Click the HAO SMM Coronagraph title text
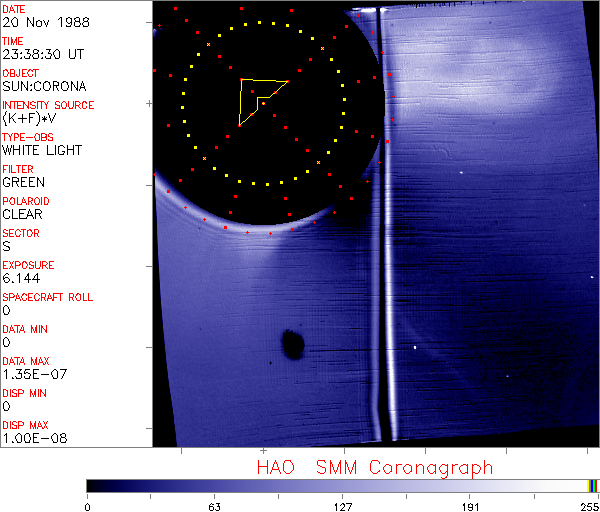The width and height of the screenshot is (600, 512). [374, 467]
